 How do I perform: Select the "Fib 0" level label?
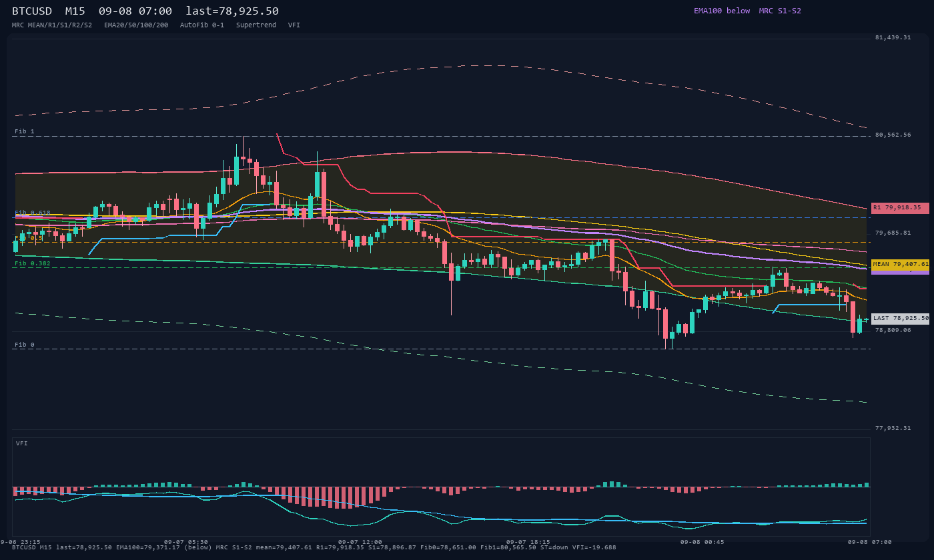25,345
